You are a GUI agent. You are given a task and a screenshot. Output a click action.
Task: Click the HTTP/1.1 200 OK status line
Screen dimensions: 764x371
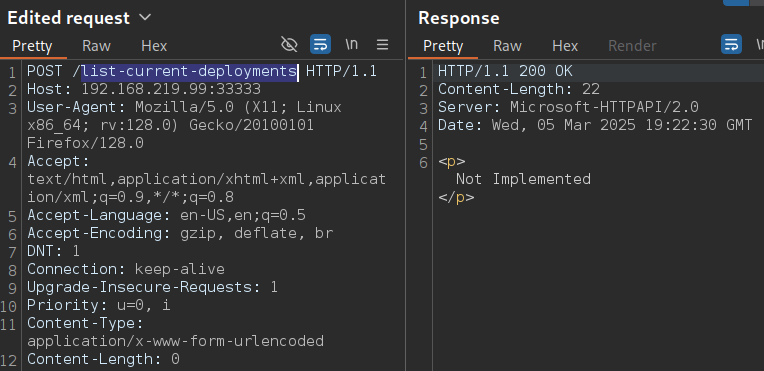point(505,72)
